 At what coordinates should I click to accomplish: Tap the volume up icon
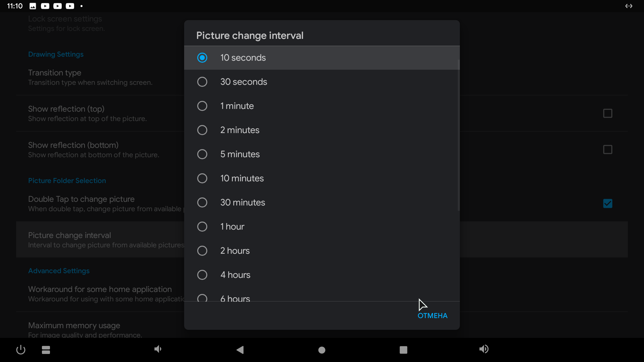(x=484, y=349)
